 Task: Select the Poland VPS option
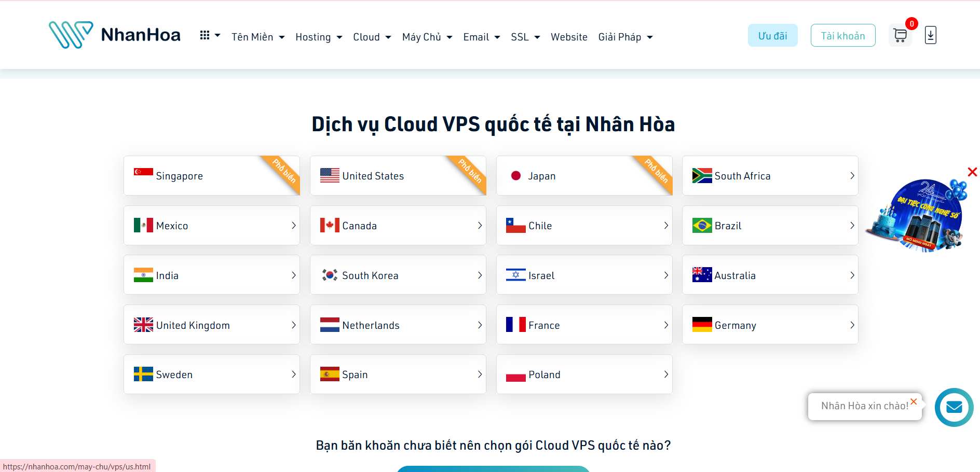[584, 374]
